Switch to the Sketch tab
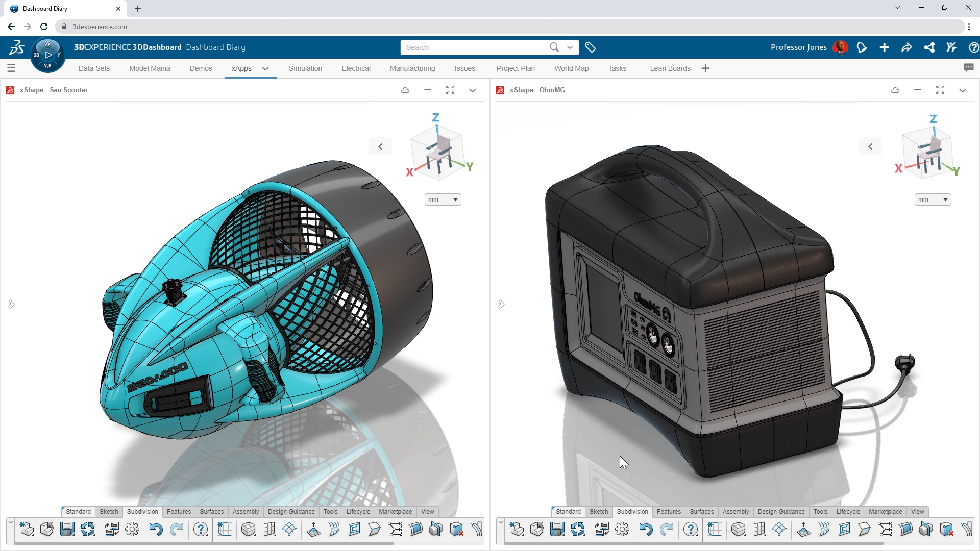Viewport: 980px width, 551px height. (108, 511)
